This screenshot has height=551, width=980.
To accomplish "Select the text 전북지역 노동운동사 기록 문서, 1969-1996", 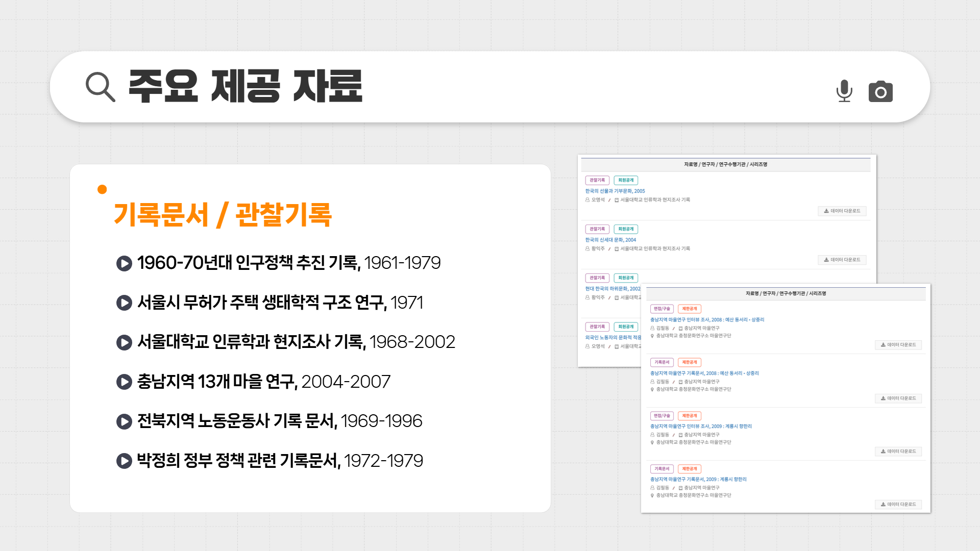I will pyautogui.click(x=280, y=421).
